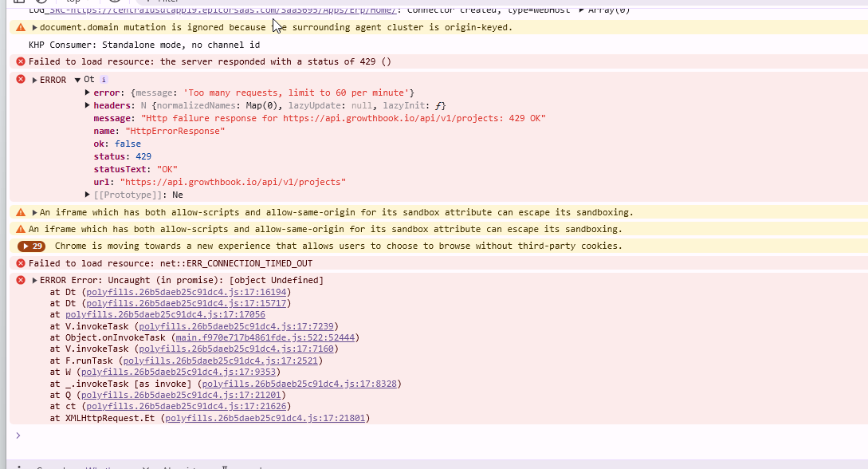Collapse the Ot object tree

77,80
